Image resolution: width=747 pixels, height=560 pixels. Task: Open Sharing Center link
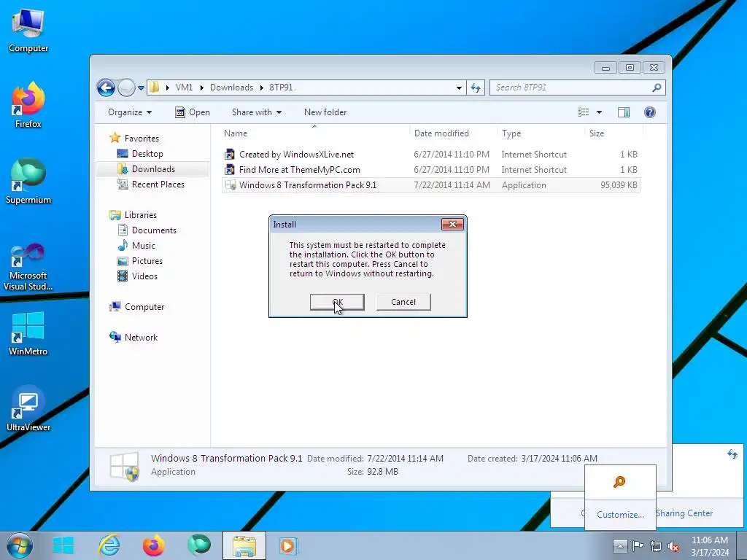tap(684, 513)
